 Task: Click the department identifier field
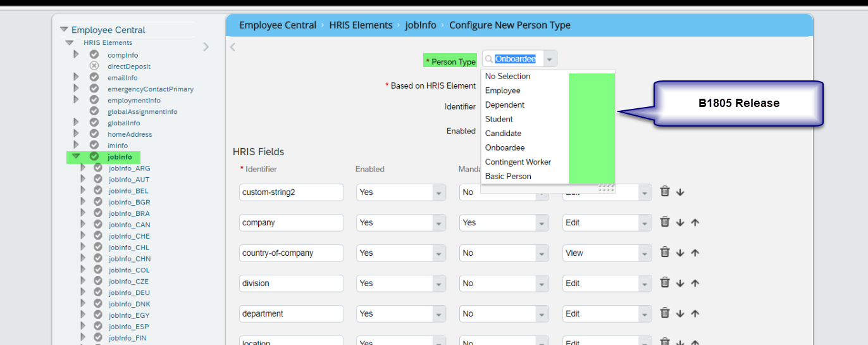[x=291, y=314]
